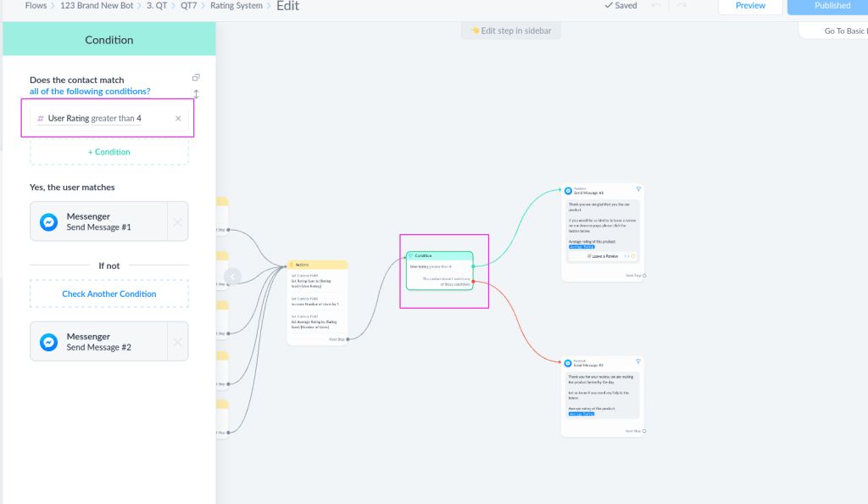
Task: Open the User Rating field selector
Action: pos(68,119)
